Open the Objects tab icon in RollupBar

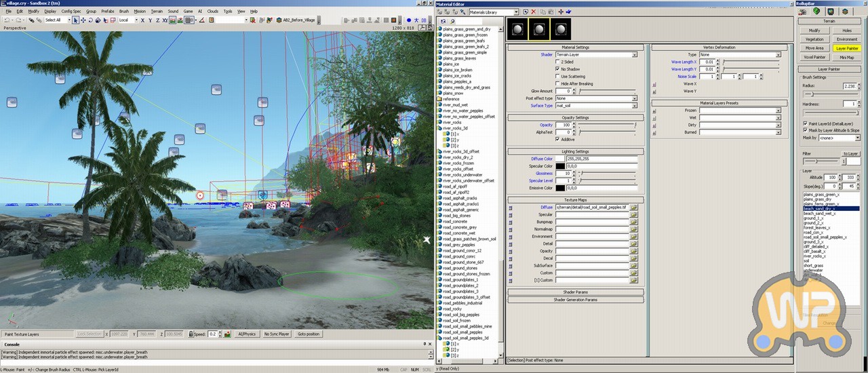pyautogui.click(x=802, y=12)
